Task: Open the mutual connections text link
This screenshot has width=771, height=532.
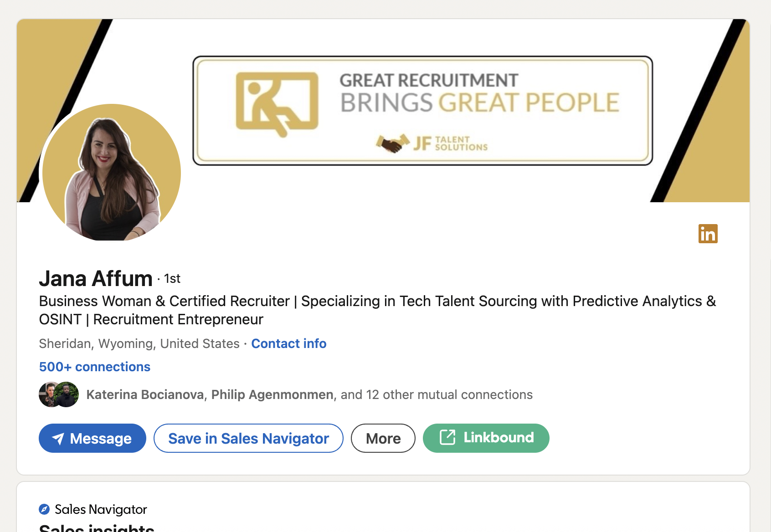Action: [309, 394]
